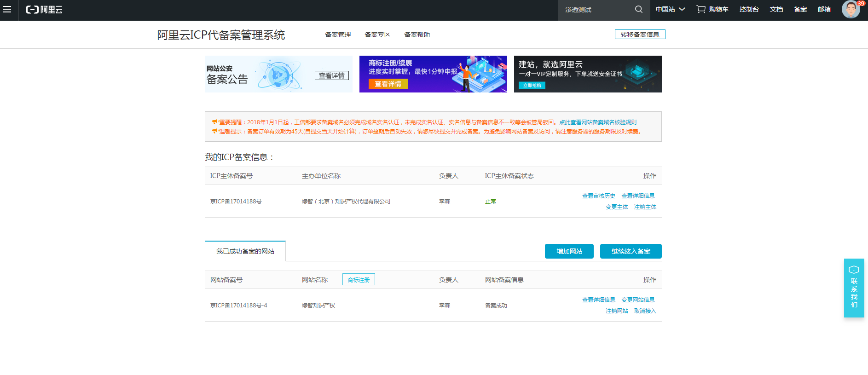
Task: Click 绿智（北京）知识产权代理有限公司 text
Action: pyautogui.click(x=346, y=202)
